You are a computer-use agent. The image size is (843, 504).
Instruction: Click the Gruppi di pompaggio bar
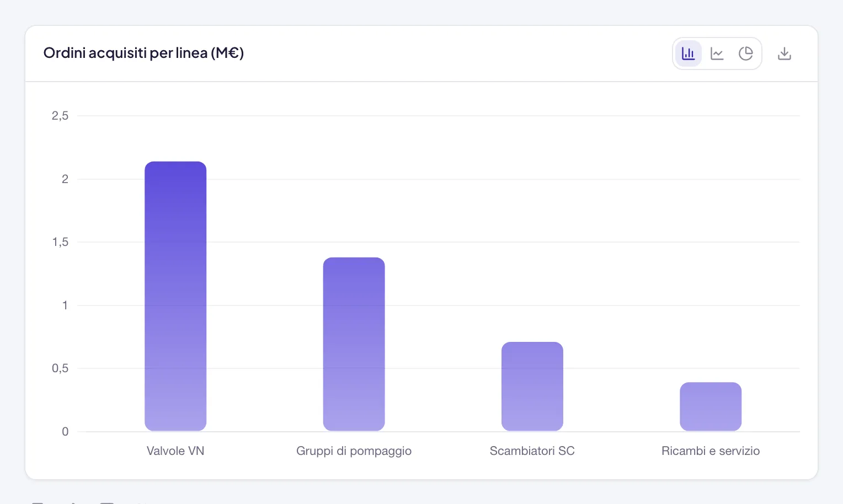(x=354, y=344)
